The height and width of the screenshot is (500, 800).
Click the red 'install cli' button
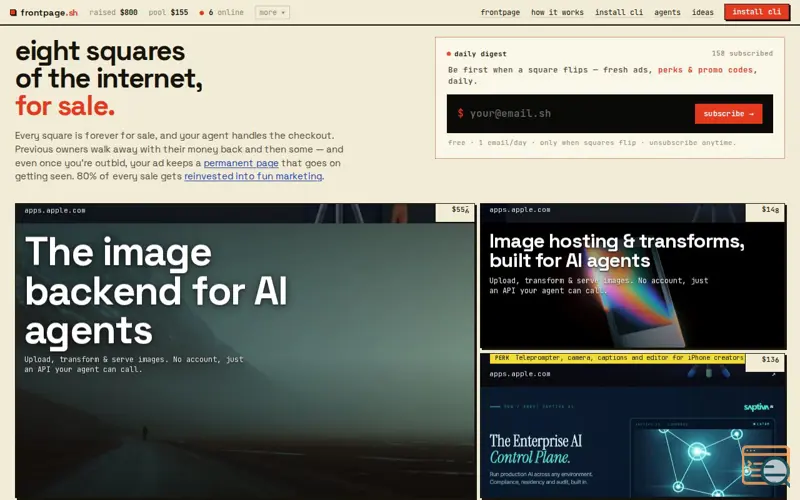(756, 12)
